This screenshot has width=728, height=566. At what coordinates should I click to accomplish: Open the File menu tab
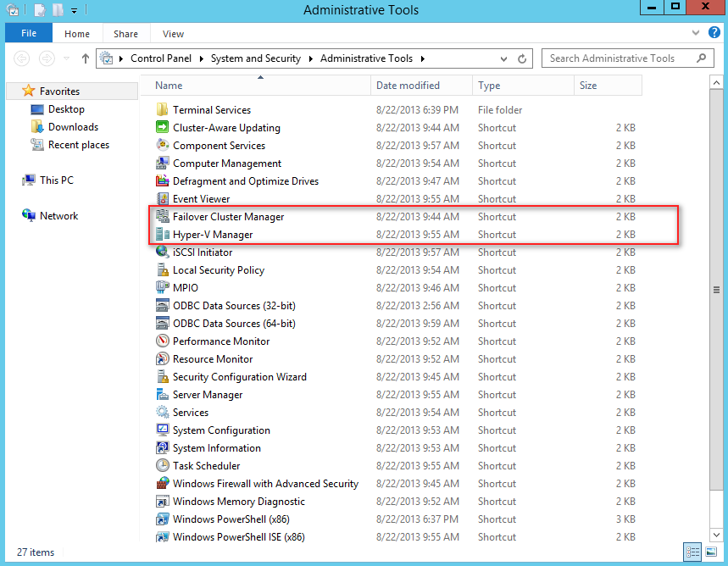(x=29, y=33)
